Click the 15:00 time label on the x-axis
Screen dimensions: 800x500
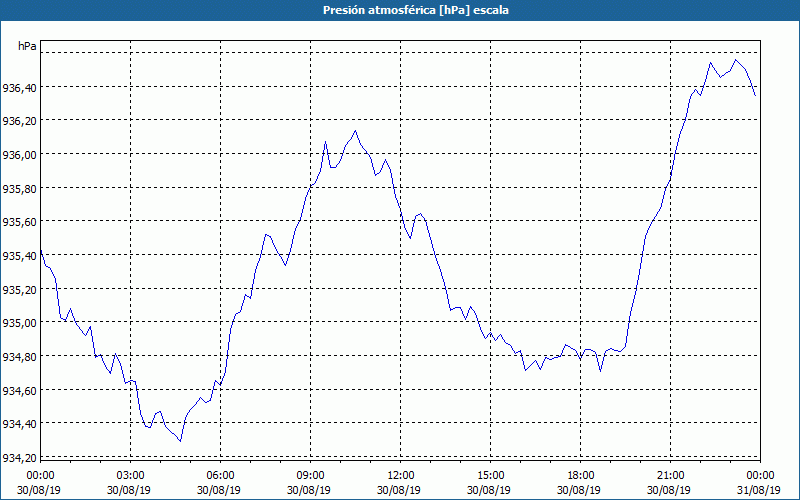pos(490,476)
